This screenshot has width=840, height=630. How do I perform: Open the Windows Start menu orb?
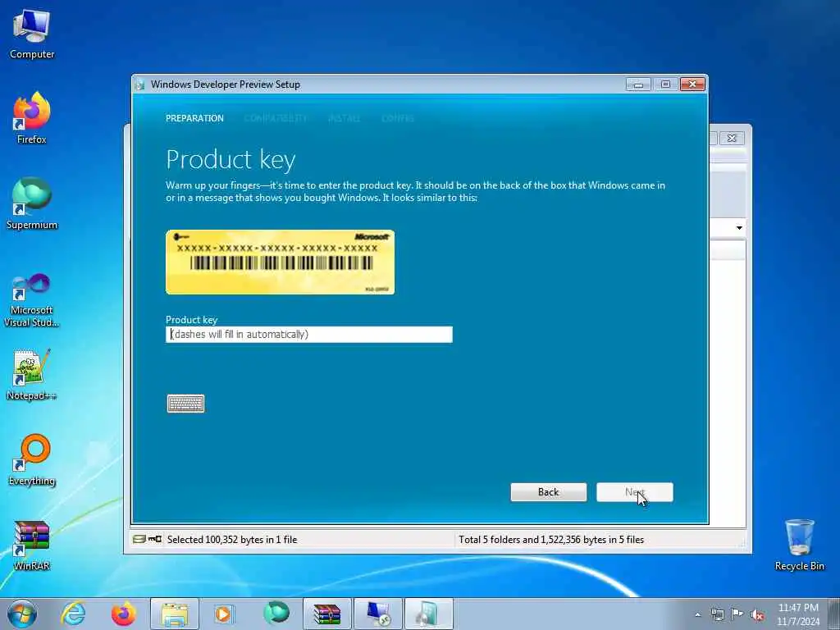click(x=22, y=614)
